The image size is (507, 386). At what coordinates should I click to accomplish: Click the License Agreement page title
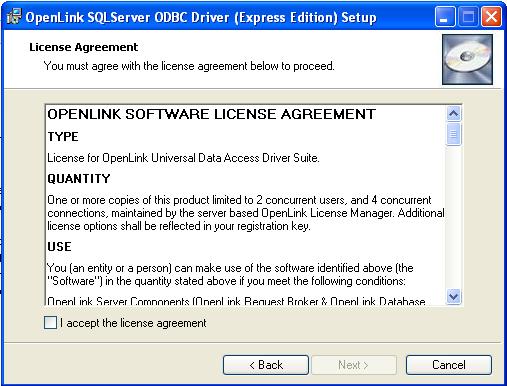[84, 47]
